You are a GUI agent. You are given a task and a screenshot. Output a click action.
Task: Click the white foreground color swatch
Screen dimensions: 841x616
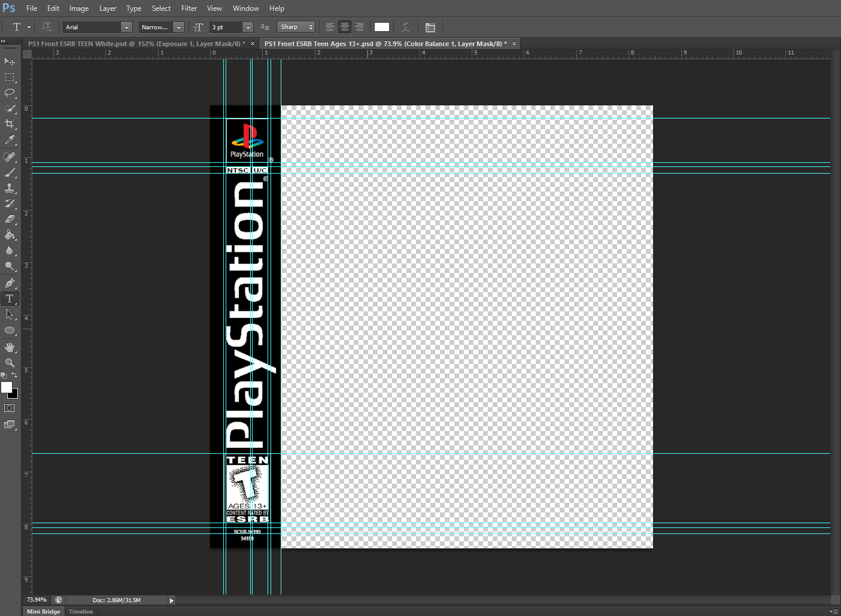7,387
